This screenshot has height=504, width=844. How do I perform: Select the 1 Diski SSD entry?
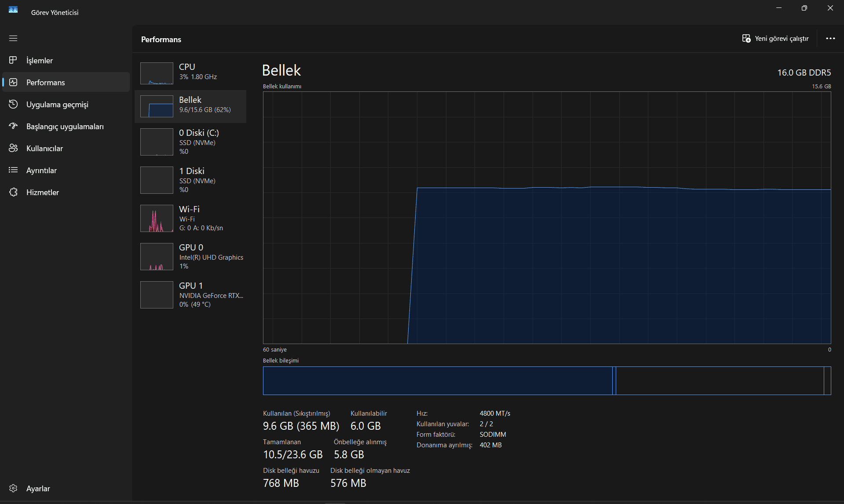tap(190, 180)
